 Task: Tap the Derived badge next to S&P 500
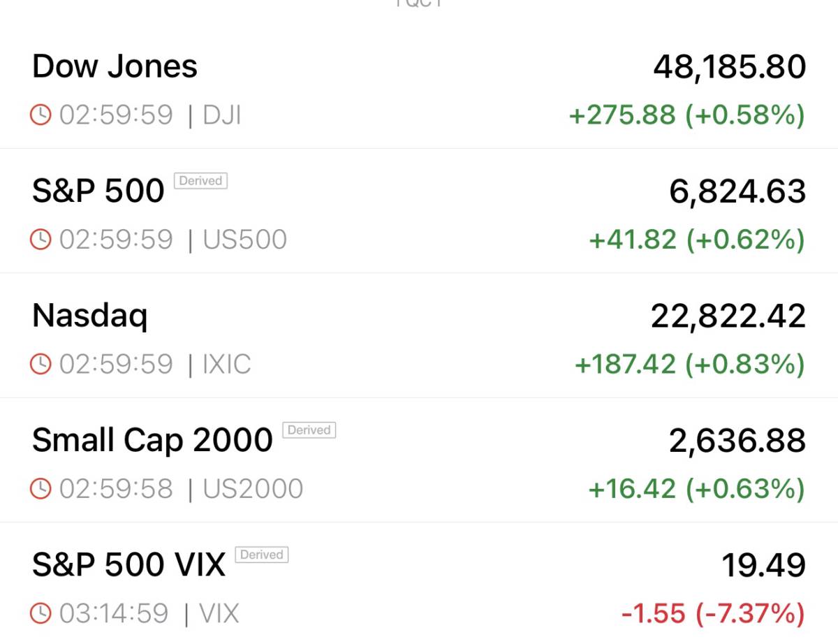click(x=200, y=181)
